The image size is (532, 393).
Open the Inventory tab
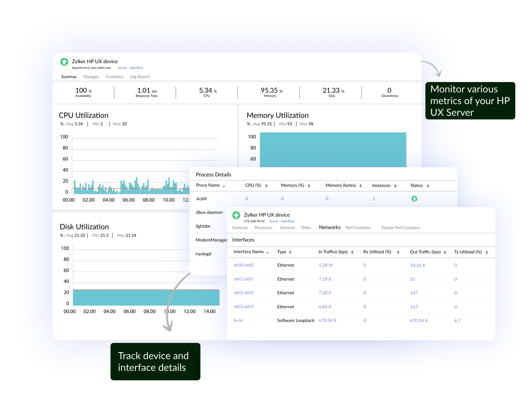tap(114, 76)
